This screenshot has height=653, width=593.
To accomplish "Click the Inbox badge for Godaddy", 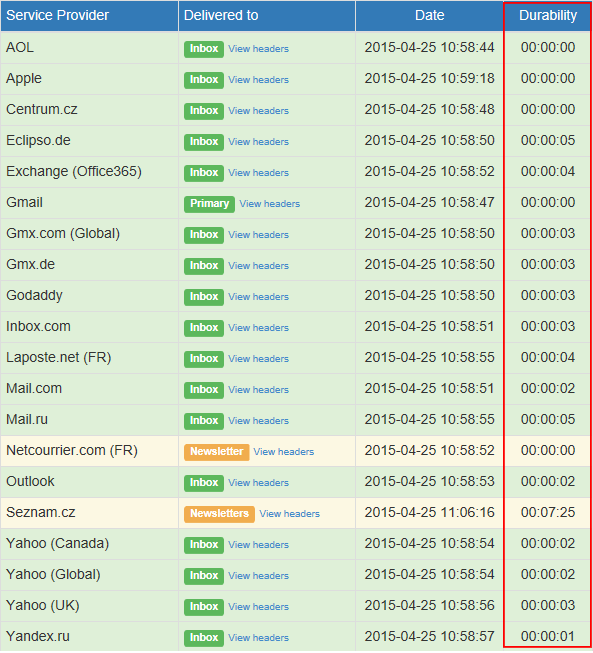I will pyautogui.click(x=204, y=297).
